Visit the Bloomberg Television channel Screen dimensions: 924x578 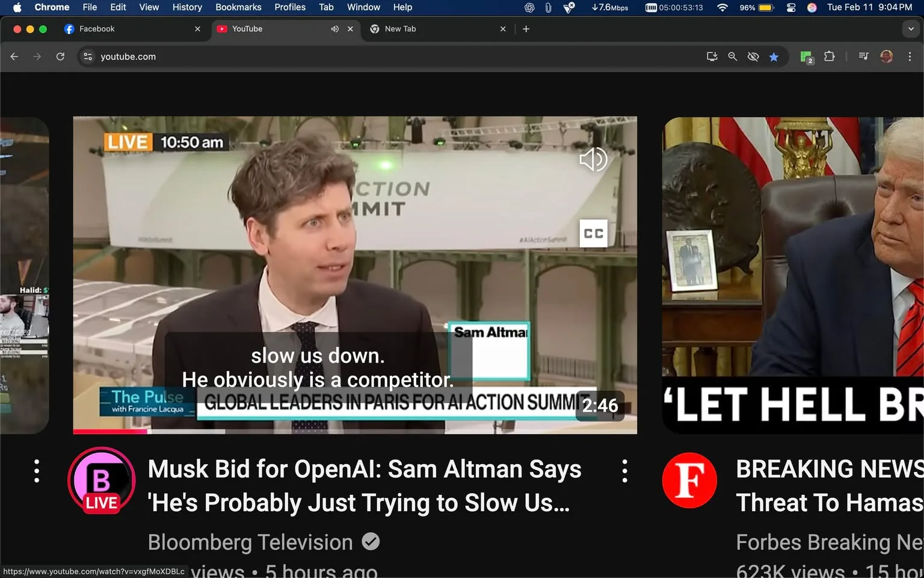251,542
